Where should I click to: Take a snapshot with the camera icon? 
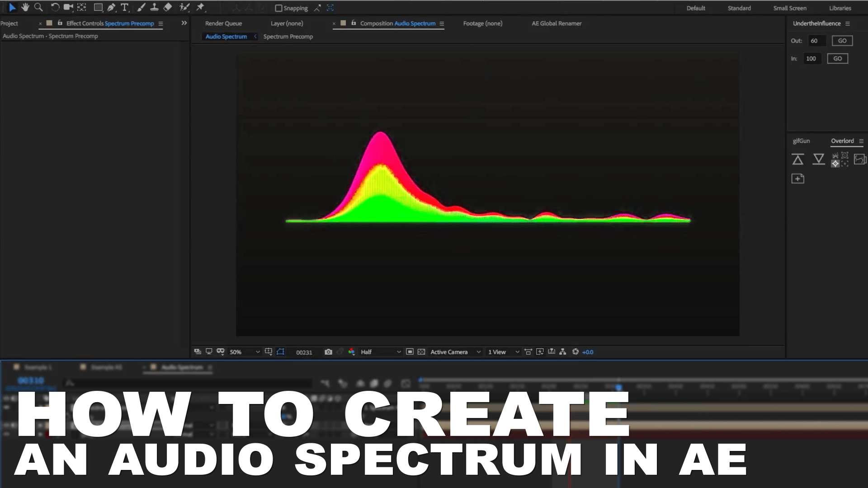[x=329, y=352]
